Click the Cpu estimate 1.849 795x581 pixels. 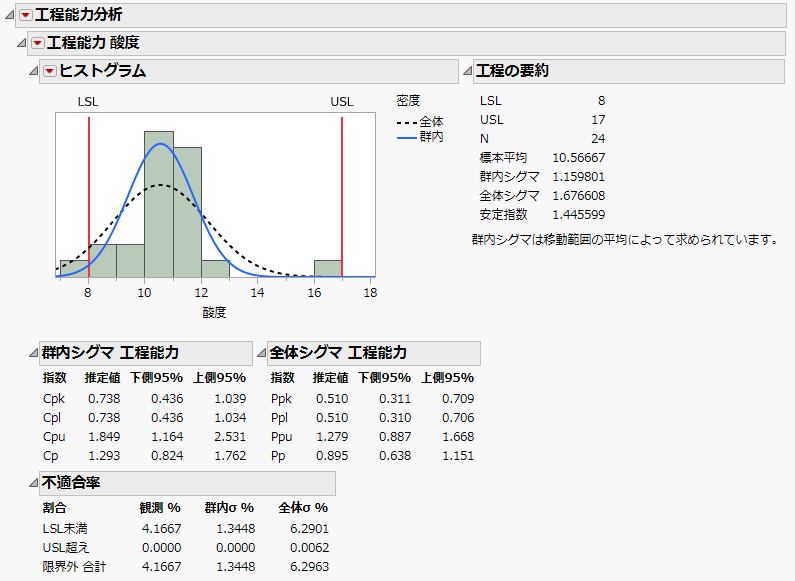coord(104,437)
